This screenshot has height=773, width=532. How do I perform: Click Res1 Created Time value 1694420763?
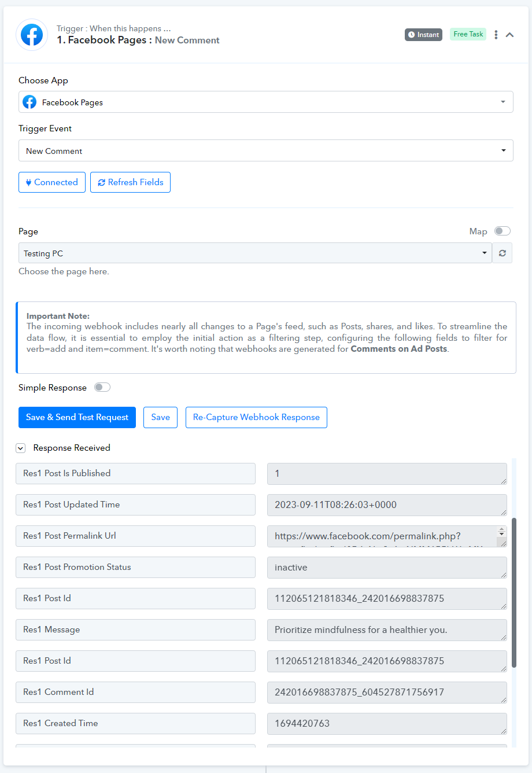click(387, 723)
